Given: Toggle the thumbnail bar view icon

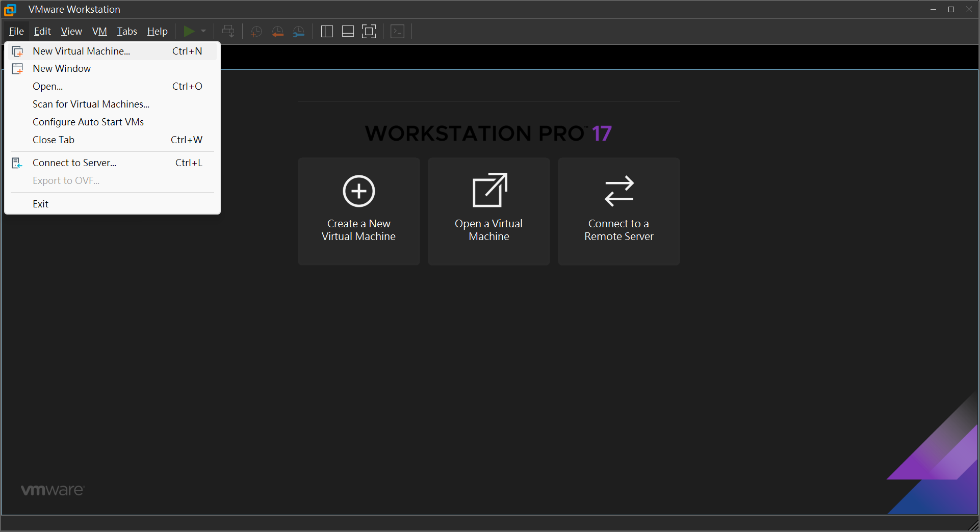Looking at the screenshot, I should (348, 32).
